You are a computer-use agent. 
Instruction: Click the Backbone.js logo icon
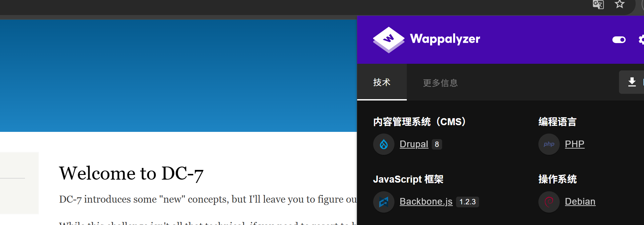[x=384, y=202]
